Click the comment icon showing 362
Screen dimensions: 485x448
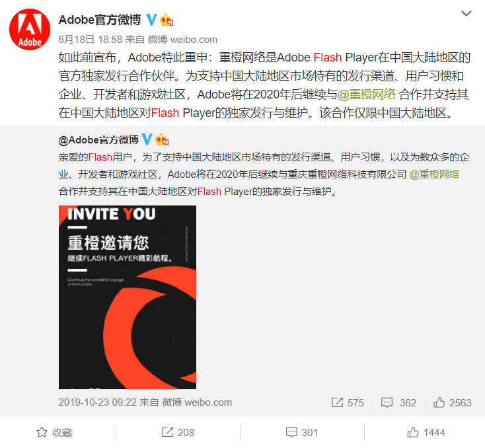398,402
